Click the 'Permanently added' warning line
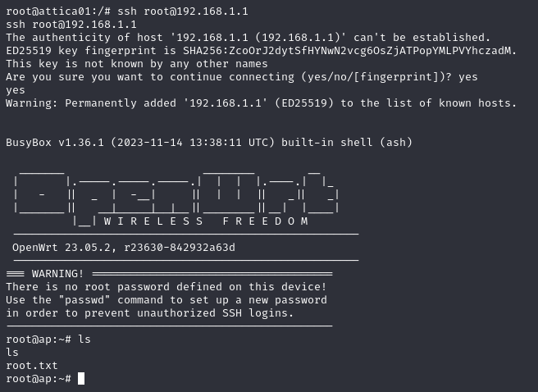This screenshot has width=538, height=392. 261,103
